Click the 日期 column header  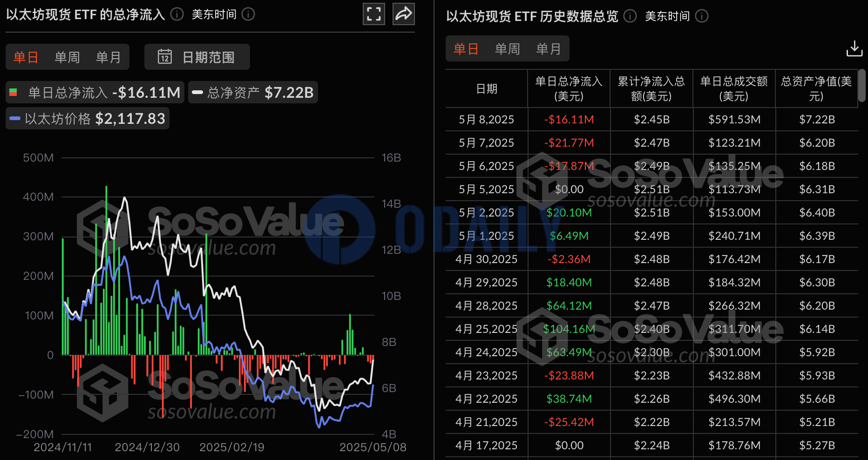[487, 88]
